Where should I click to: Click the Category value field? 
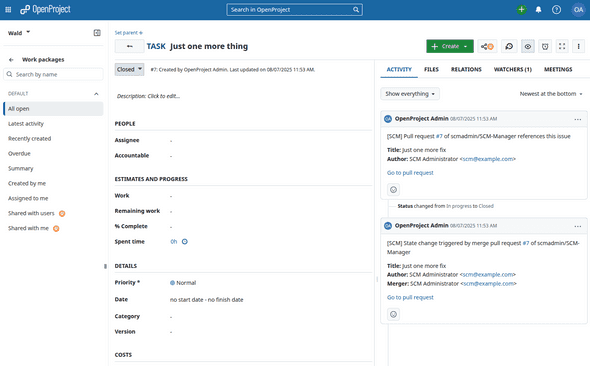click(171, 317)
